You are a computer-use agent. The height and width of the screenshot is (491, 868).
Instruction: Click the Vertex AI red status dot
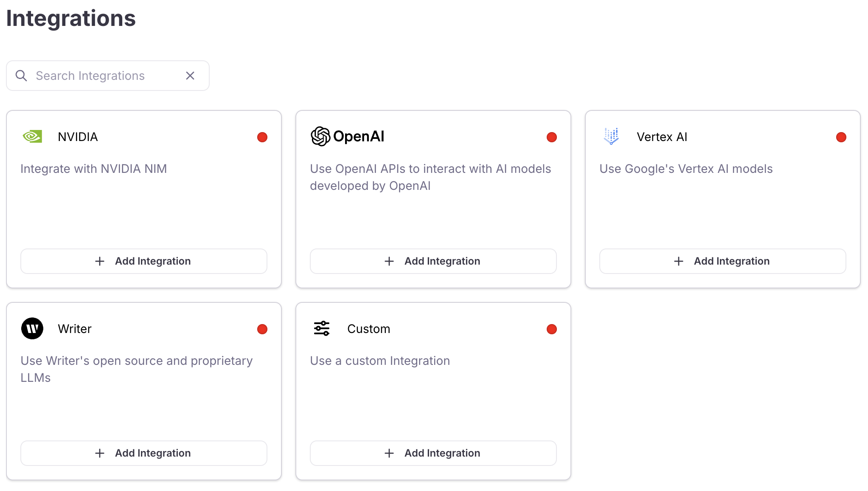pos(841,137)
